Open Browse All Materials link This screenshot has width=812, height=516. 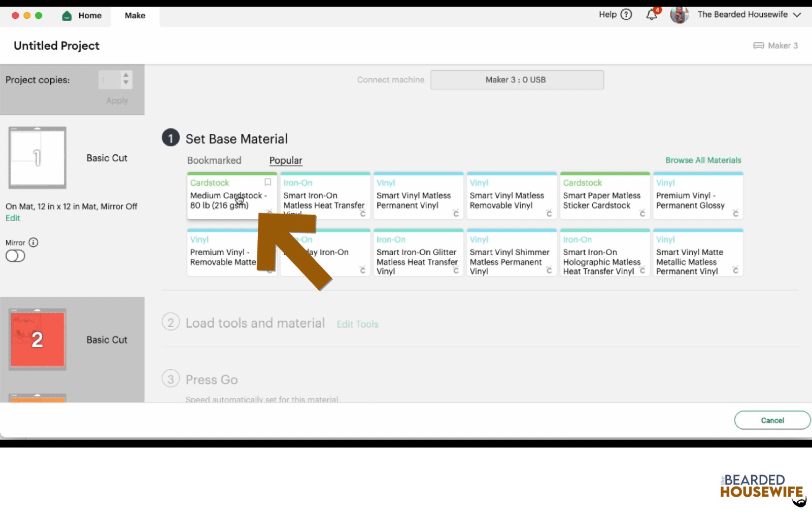coord(703,160)
